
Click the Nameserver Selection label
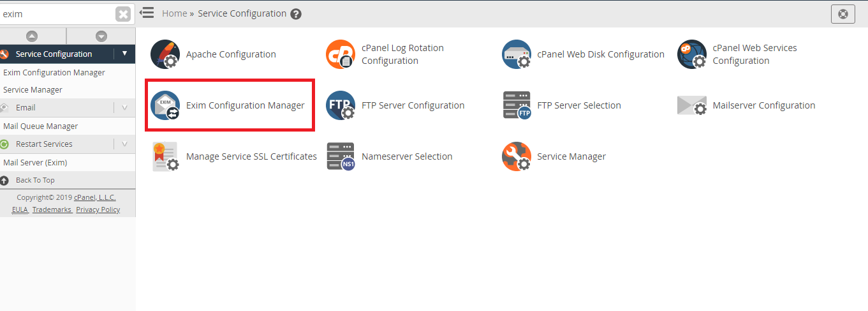[x=407, y=156]
